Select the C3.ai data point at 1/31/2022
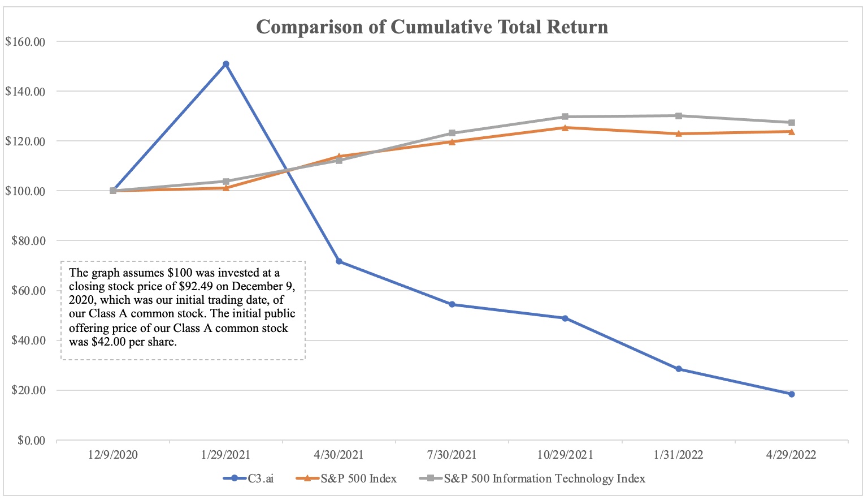This screenshot has height=500, width=868. (x=678, y=369)
